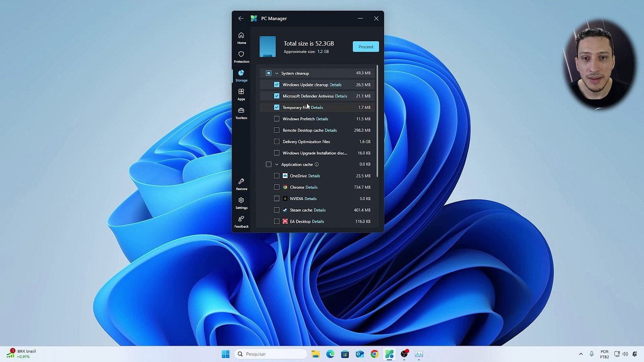
Task: Check the Chrome cache checkbox
Action: [x=277, y=187]
